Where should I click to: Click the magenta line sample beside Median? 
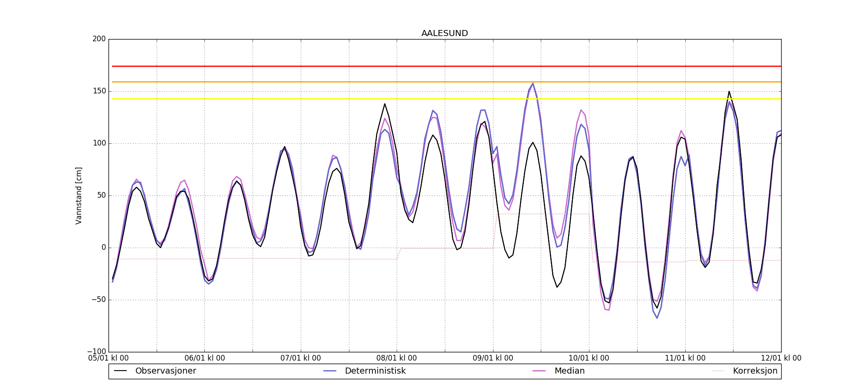539,371
